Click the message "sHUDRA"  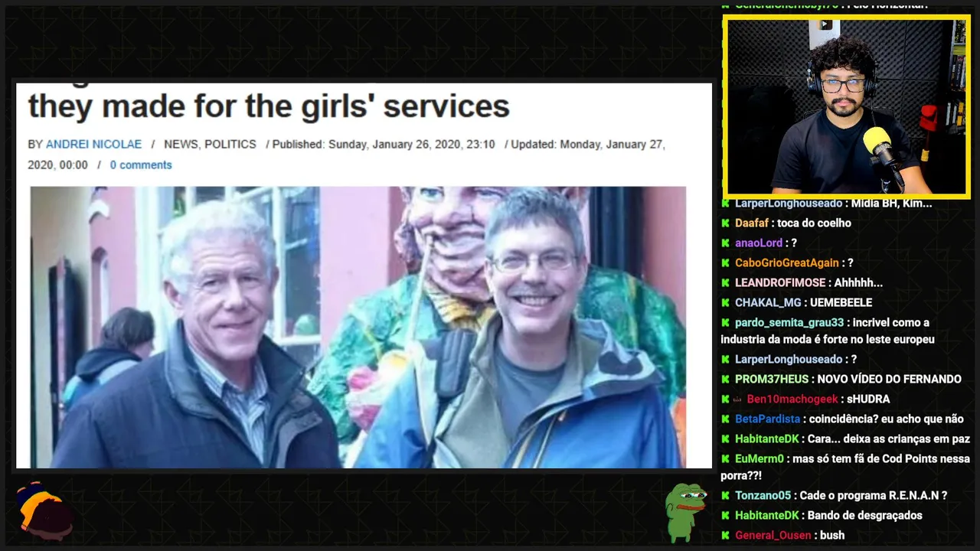[x=868, y=399]
